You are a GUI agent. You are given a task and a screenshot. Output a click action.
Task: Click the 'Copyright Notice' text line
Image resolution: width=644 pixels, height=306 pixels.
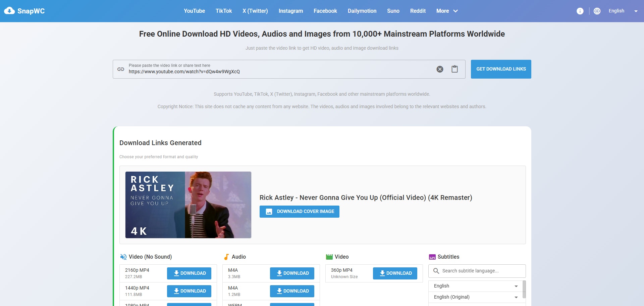[x=322, y=106]
